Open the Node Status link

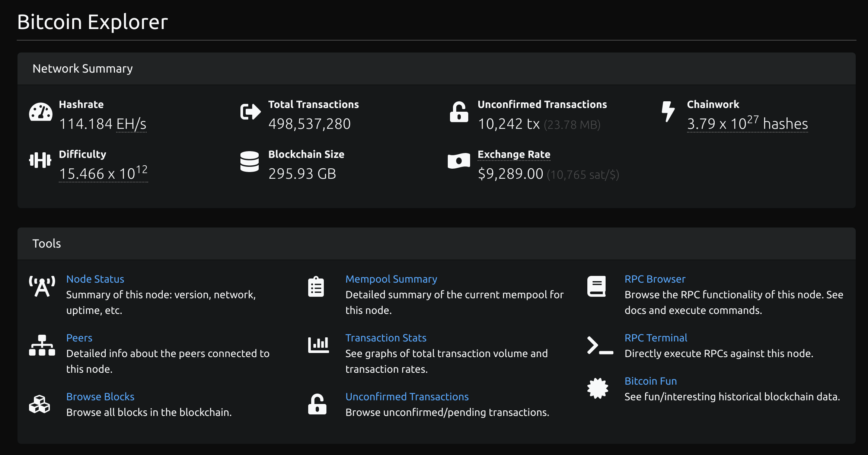pyautogui.click(x=95, y=279)
